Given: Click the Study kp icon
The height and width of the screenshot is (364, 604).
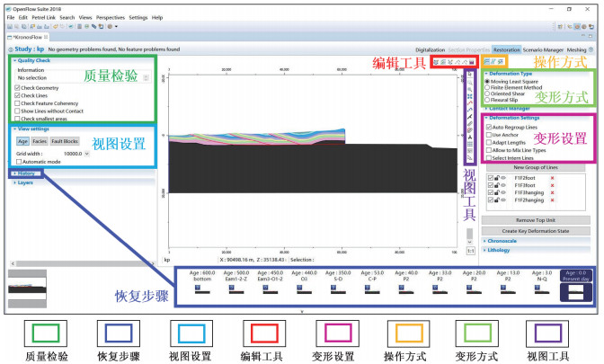Looking at the screenshot, I should click(8, 49).
